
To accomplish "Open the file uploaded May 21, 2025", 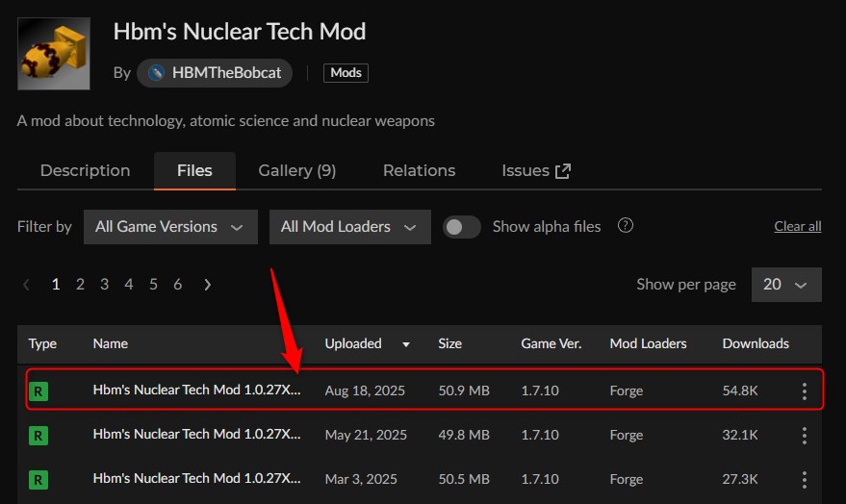I will (x=197, y=434).
